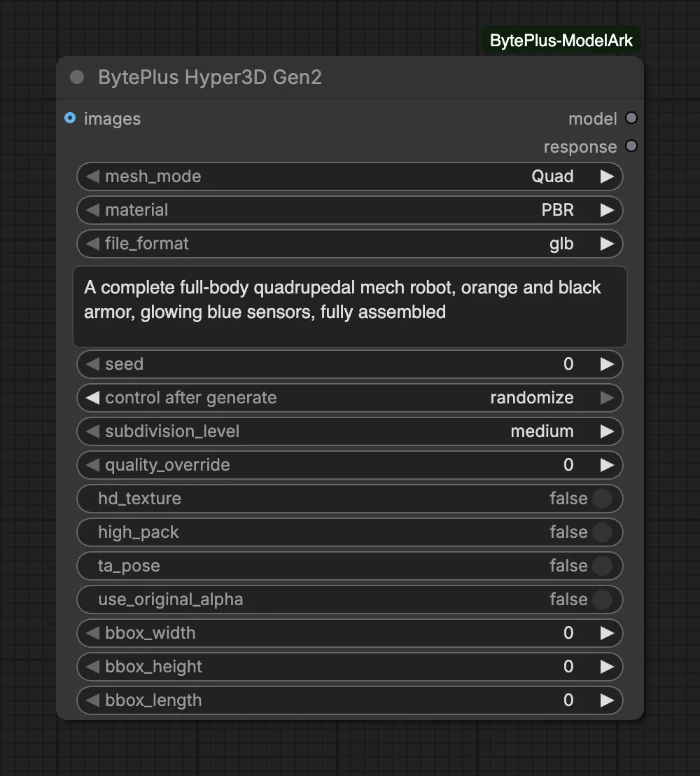The height and width of the screenshot is (776, 700).
Task: Increase the bbox_width value
Action: pos(607,633)
